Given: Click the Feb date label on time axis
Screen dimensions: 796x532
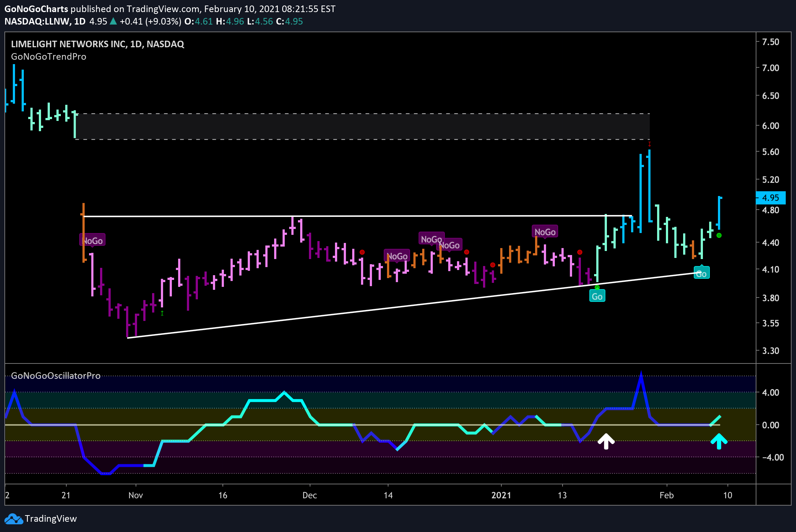Looking at the screenshot, I should click(x=667, y=495).
